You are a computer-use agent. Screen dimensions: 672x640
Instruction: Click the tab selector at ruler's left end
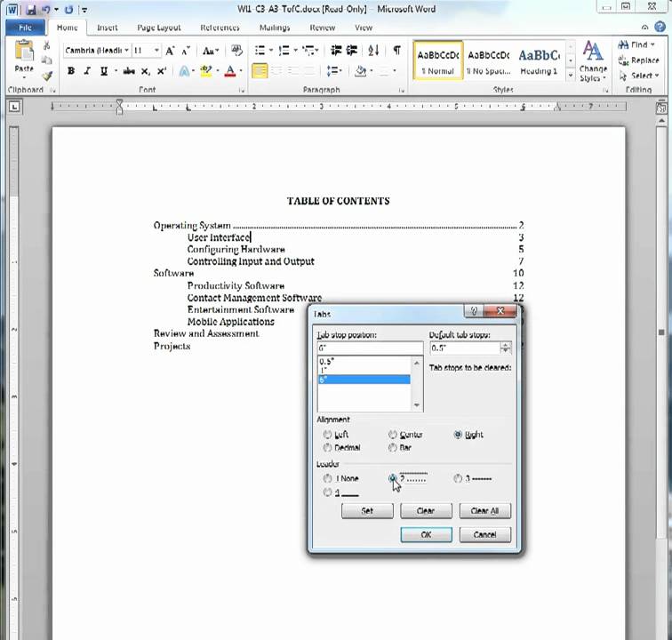(14, 107)
